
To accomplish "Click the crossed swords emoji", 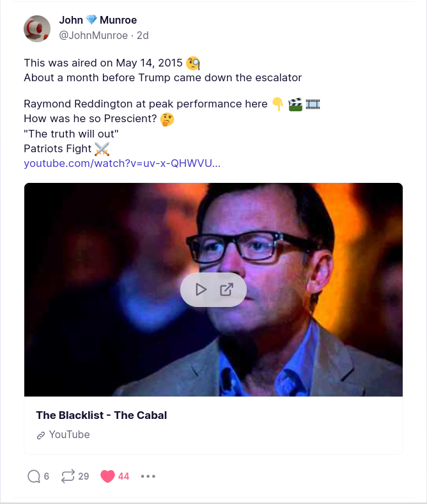I will click(x=102, y=149).
